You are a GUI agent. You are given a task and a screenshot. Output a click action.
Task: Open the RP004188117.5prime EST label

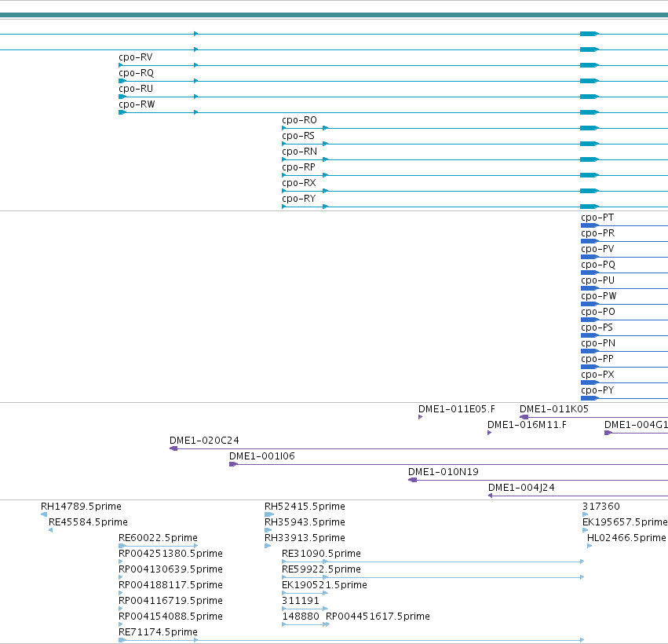point(170,586)
